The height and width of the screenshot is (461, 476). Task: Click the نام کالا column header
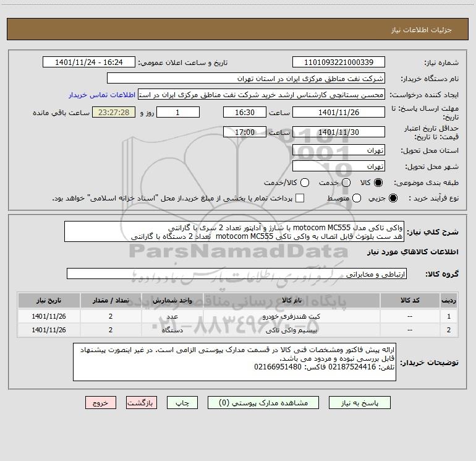coord(291,300)
